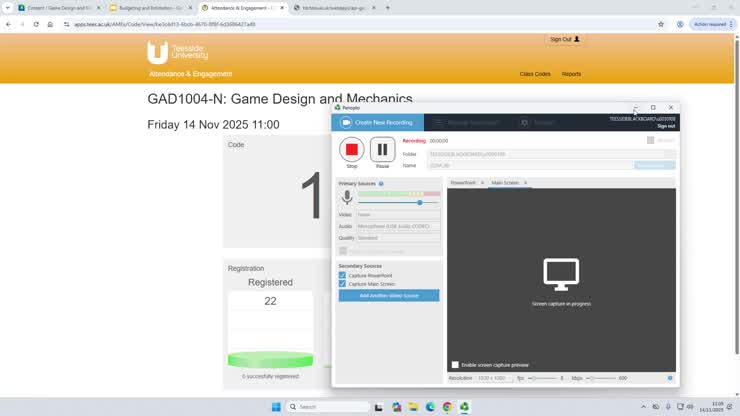The height and width of the screenshot is (416, 740).
Task: Bookmark this page with star icon
Action: (661, 24)
